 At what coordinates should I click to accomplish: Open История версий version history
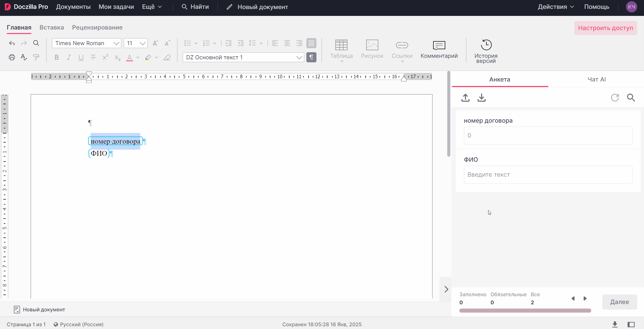click(486, 51)
